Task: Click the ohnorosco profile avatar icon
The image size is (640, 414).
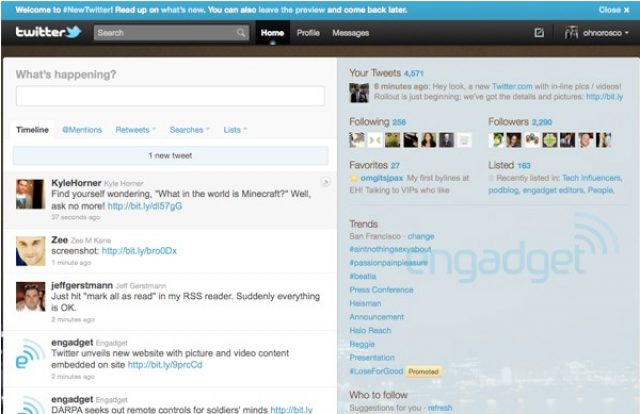Action: click(571, 33)
